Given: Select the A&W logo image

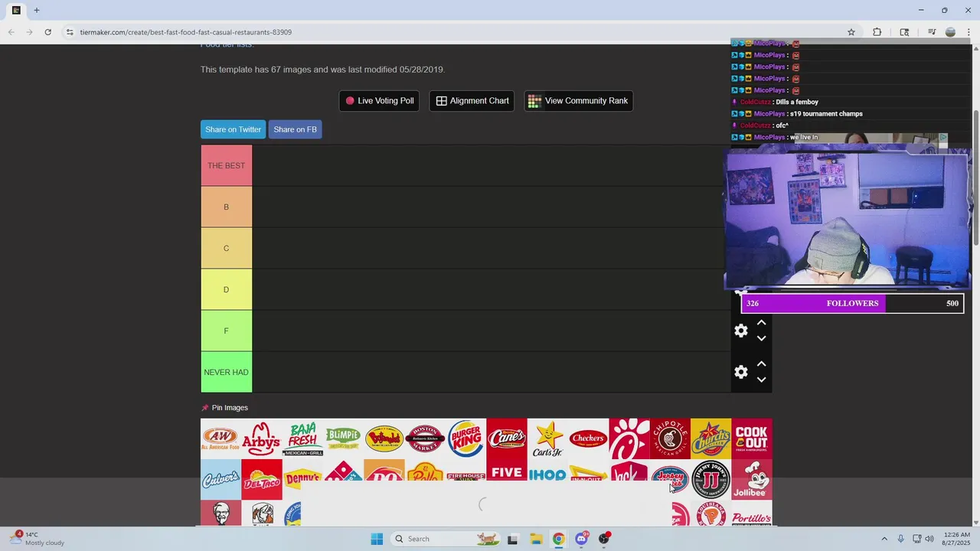Looking at the screenshot, I should coord(220,439).
